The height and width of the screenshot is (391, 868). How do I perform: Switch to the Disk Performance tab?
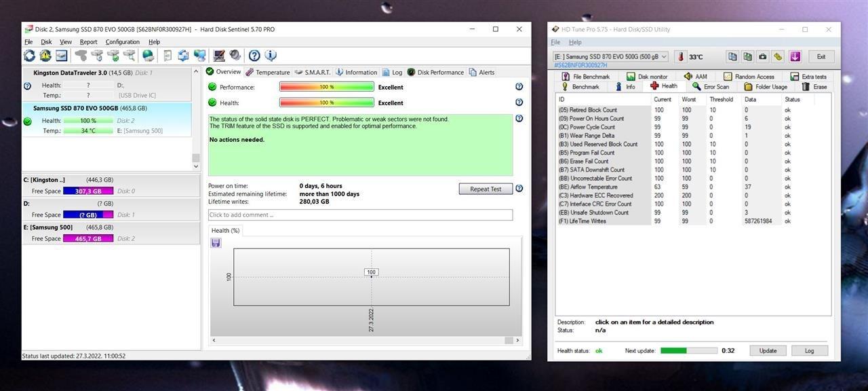(435, 72)
